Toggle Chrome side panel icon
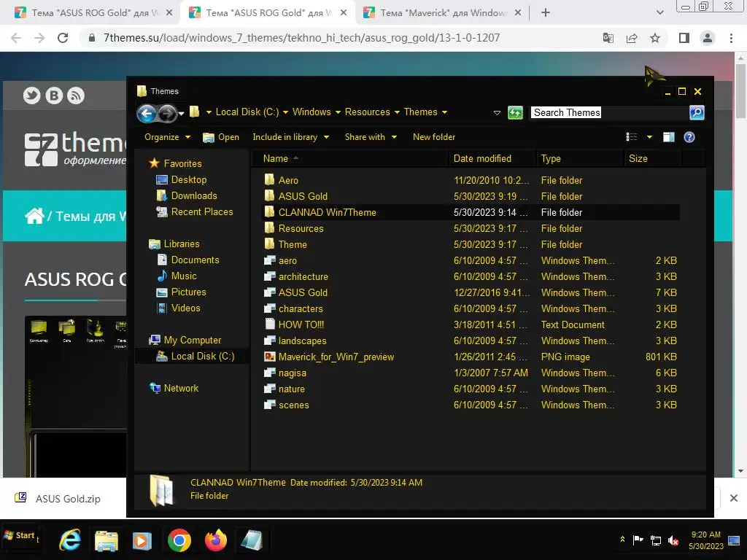 click(x=684, y=38)
